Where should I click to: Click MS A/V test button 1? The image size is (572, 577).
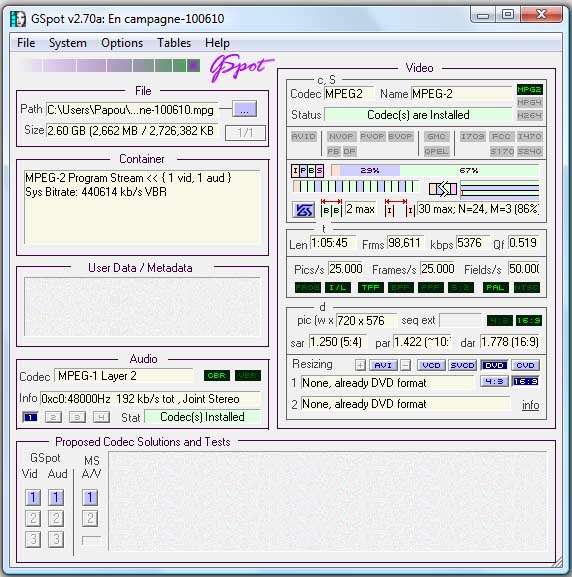point(90,498)
